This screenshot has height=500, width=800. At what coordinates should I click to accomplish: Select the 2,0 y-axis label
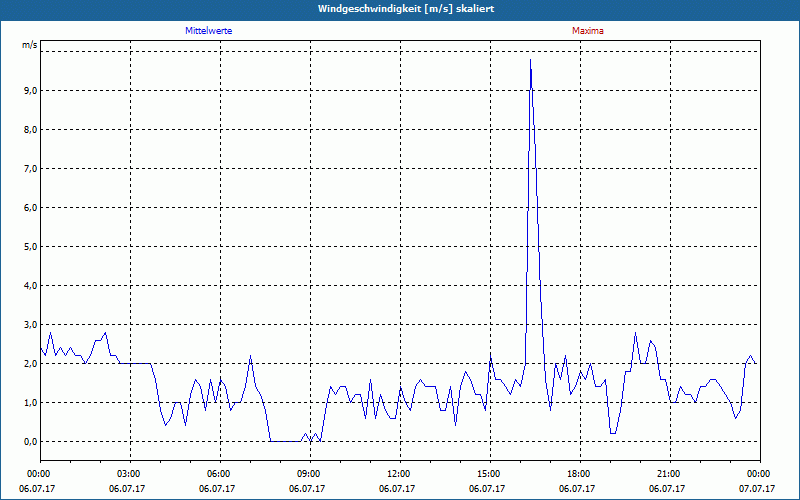tap(30, 364)
